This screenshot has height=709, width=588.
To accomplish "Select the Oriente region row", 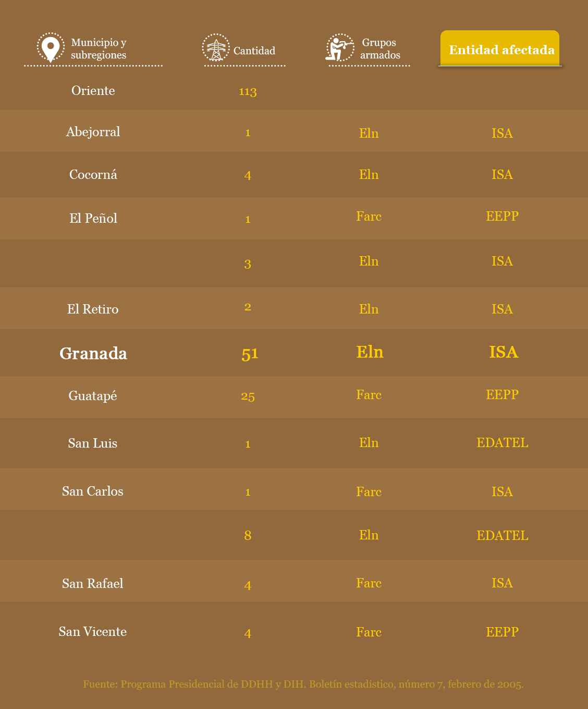I will click(x=93, y=91).
